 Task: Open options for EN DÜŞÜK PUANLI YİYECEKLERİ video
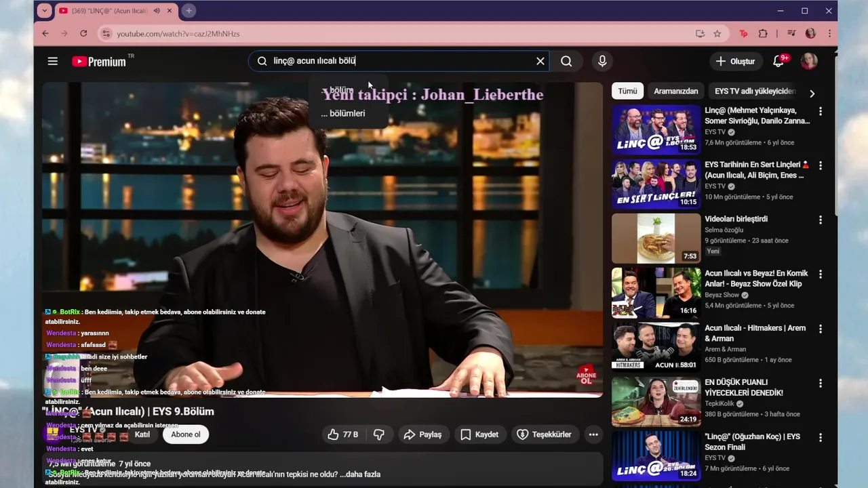click(821, 383)
